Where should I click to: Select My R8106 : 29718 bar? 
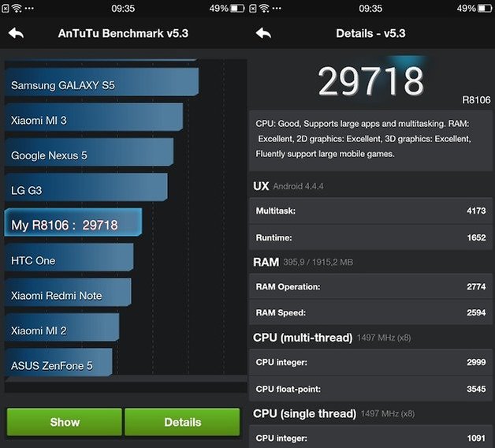pyautogui.click(x=73, y=222)
